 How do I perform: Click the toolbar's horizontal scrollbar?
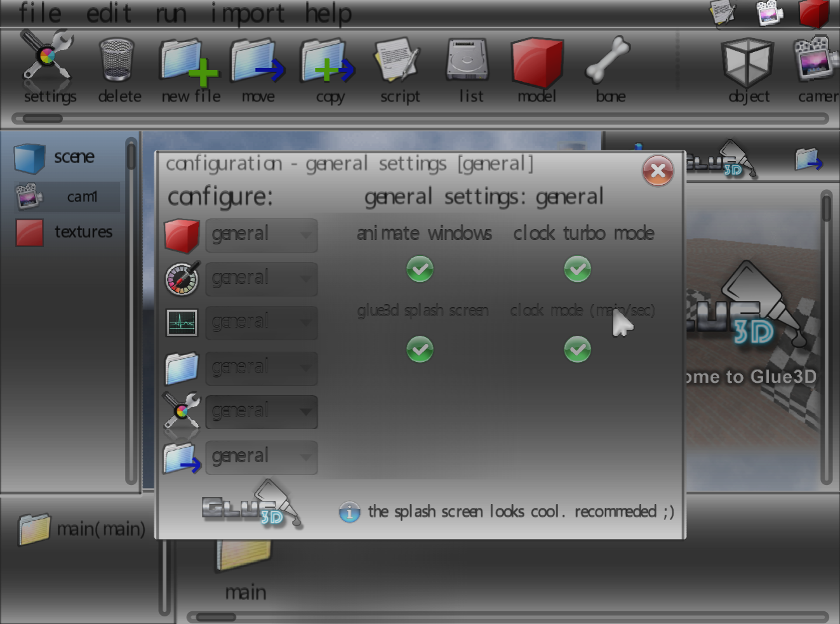pyautogui.click(x=420, y=119)
